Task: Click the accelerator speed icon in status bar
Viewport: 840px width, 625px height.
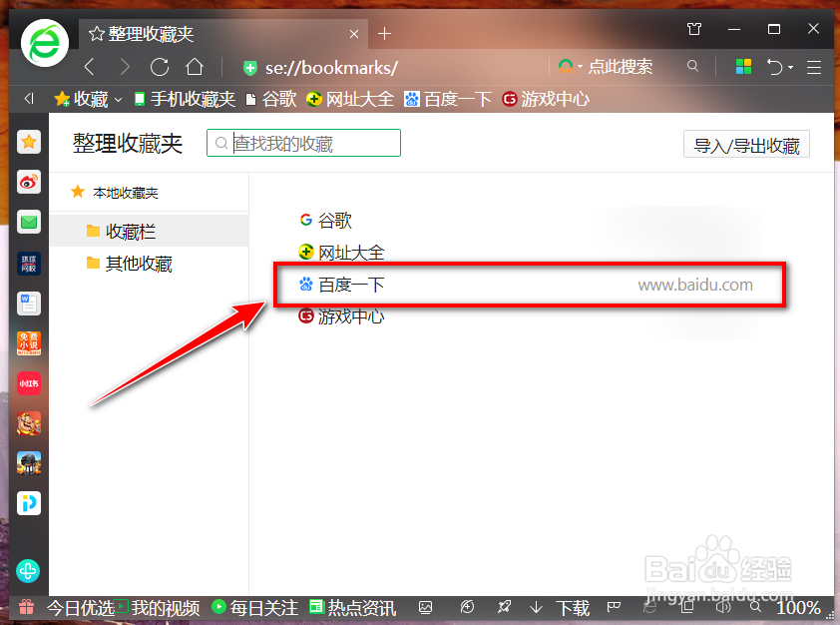Action: (x=467, y=607)
